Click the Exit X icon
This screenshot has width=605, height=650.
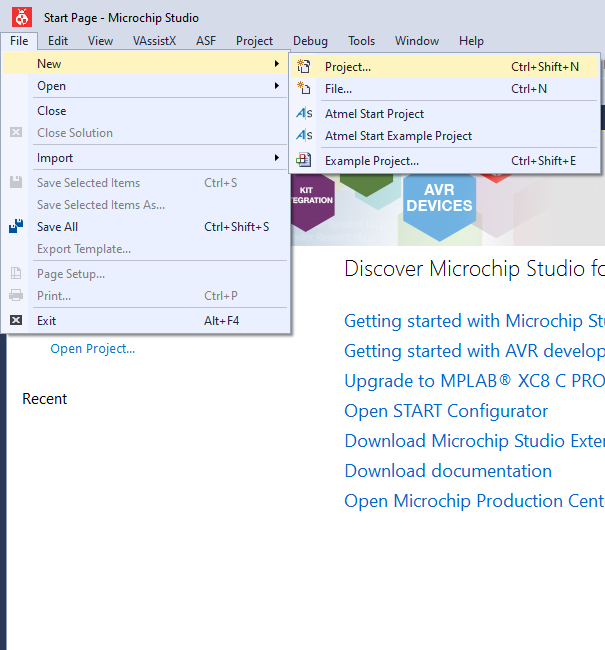(16, 320)
